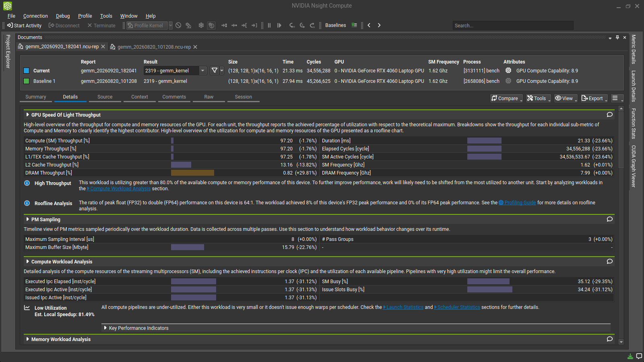Click the resume play icon in the toolbar

[279, 25]
